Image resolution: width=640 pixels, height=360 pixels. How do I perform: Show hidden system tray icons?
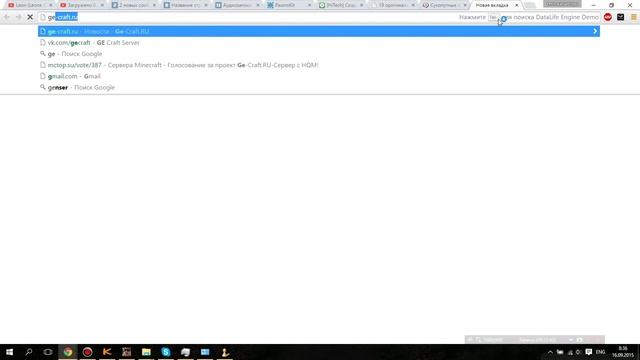pyautogui.click(x=550, y=352)
